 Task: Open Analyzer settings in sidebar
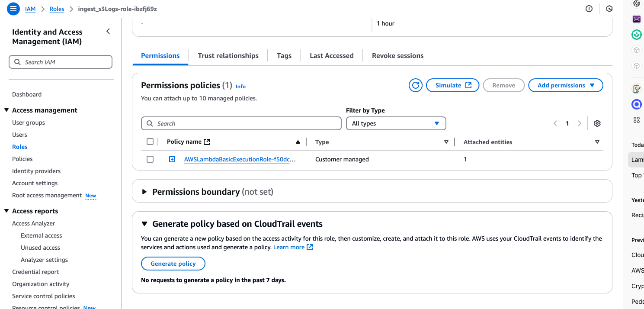coord(44,260)
